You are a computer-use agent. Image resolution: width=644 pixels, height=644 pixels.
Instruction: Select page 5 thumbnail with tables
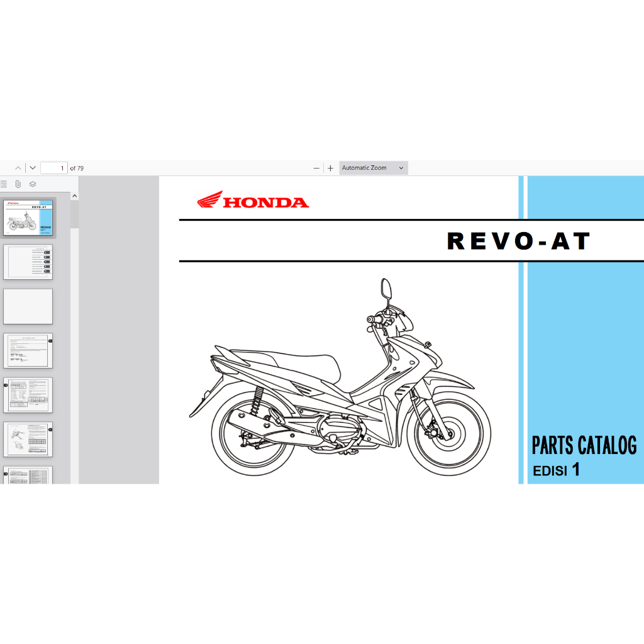[x=28, y=395]
